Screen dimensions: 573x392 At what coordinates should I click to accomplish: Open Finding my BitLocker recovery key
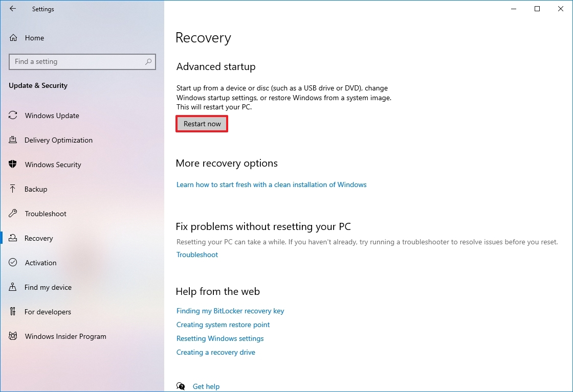pos(230,311)
